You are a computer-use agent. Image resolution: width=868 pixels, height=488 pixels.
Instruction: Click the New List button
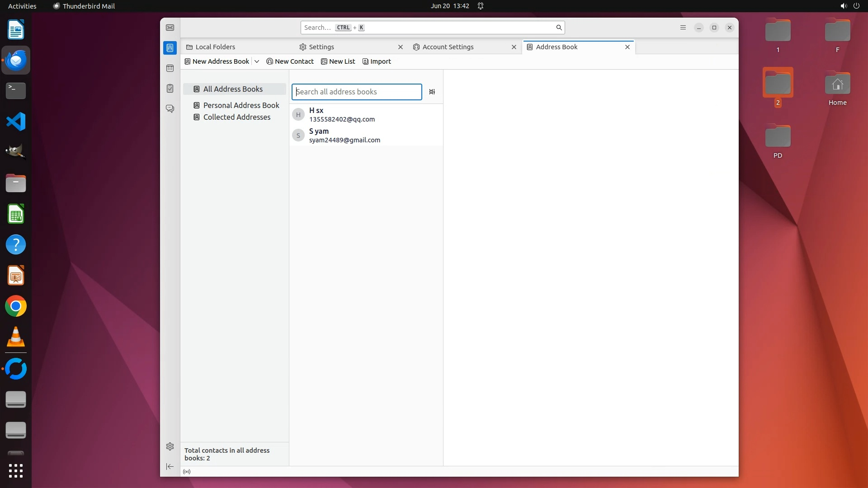tap(338, 61)
